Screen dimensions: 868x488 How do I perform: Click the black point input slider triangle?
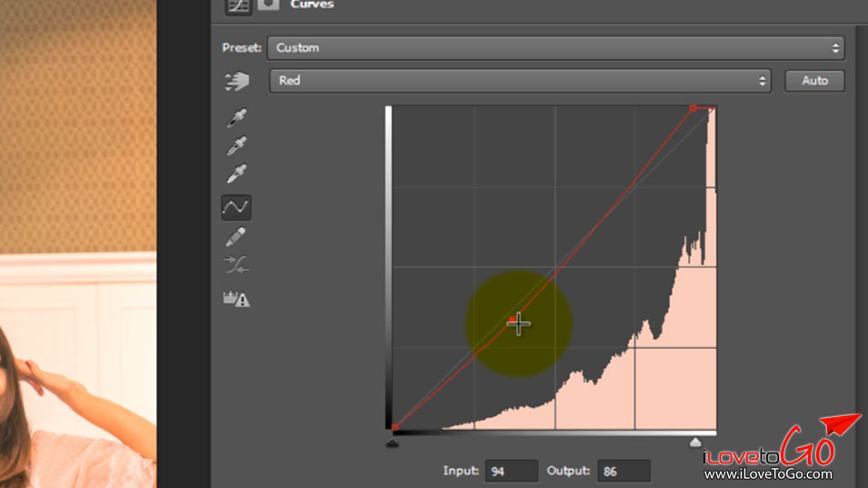[x=392, y=442]
